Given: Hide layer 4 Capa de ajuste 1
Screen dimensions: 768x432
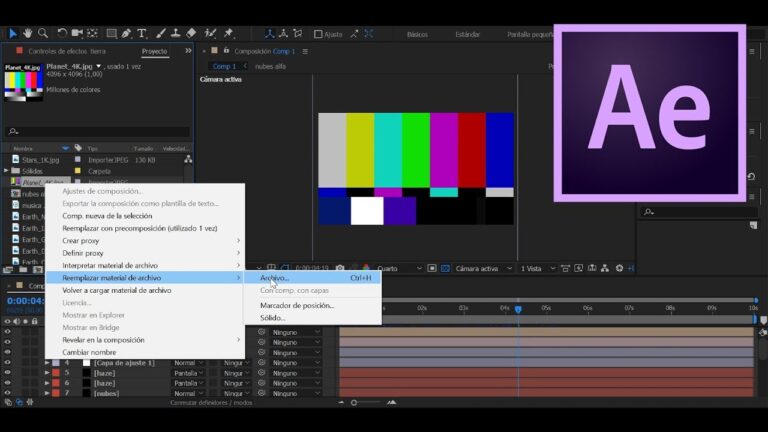Looking at the screenshot, I should point(7,362).
